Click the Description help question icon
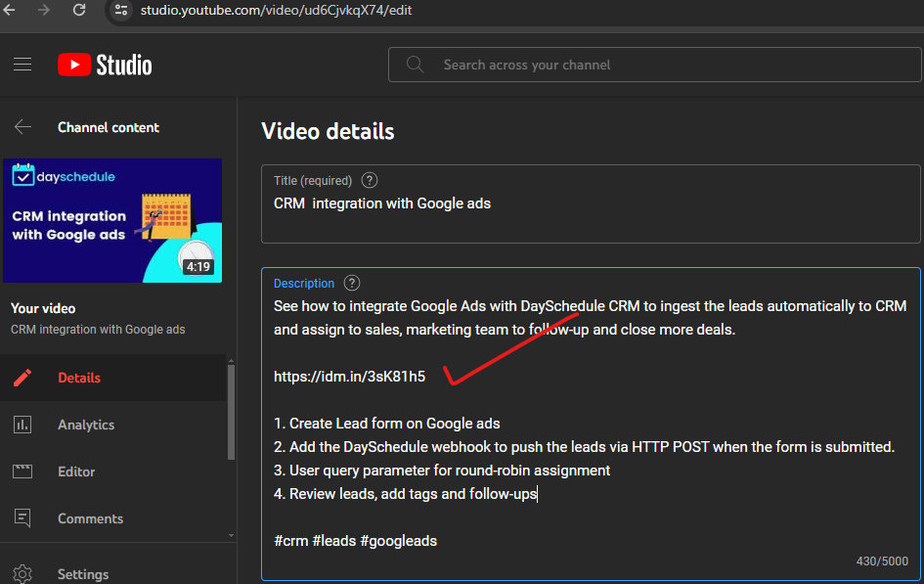 coord(352,283)
